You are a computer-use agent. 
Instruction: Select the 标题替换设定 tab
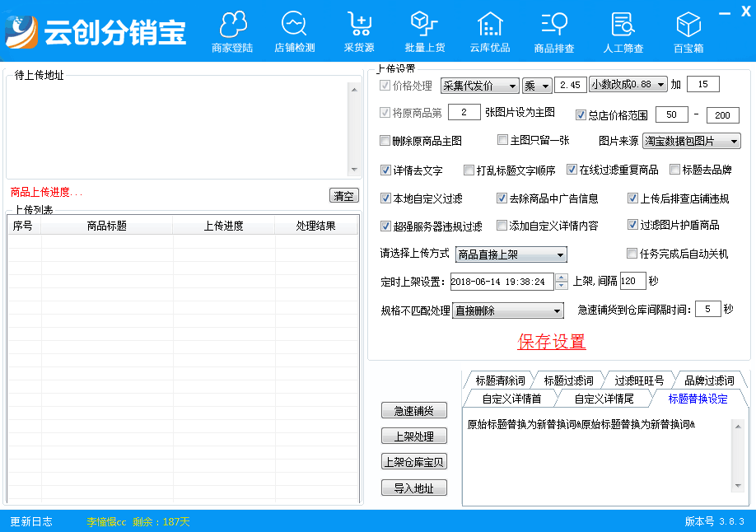tap(698, 399)
